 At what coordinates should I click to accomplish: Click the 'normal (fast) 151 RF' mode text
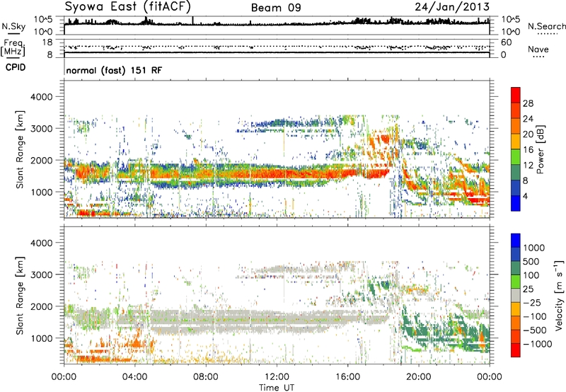tap(114, 70)
